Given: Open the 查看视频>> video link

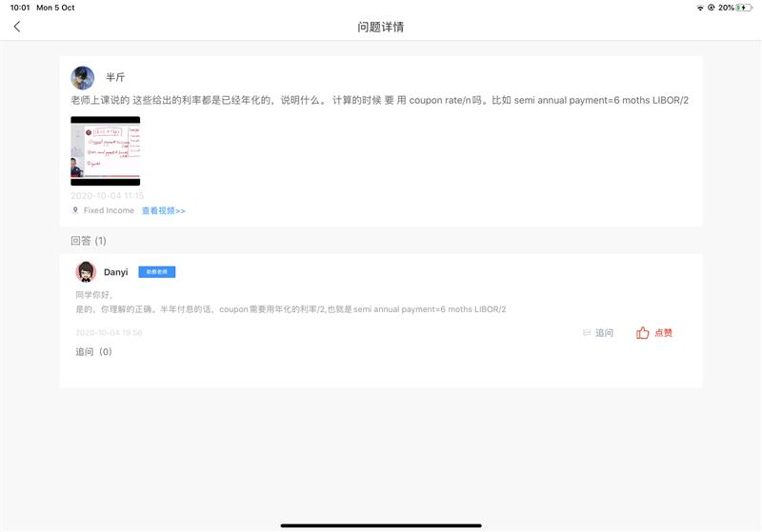Looking at the screenshot, I should [x=163, y=210].
